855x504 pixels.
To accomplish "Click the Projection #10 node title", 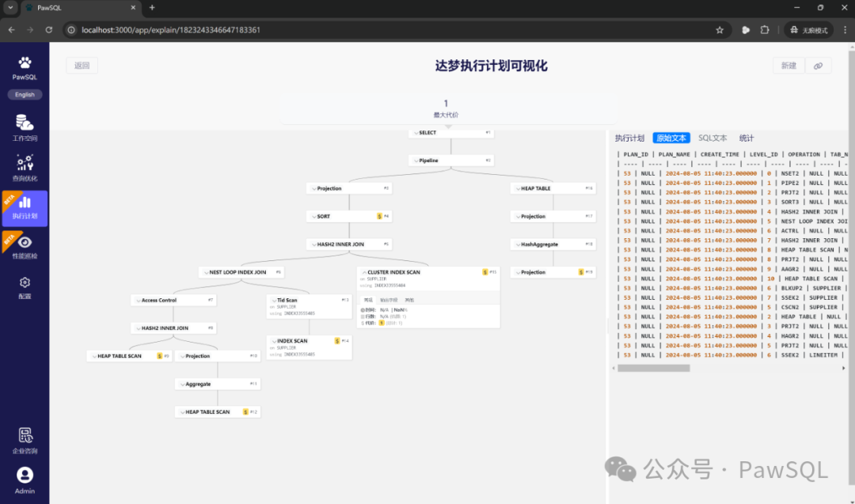I will tap(197, 356).
